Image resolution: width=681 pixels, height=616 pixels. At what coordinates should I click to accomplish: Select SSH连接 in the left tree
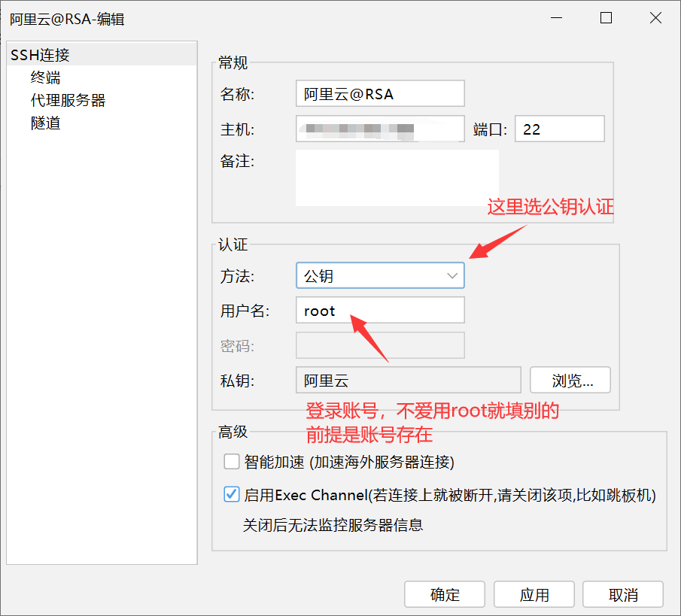coord(102,55)
